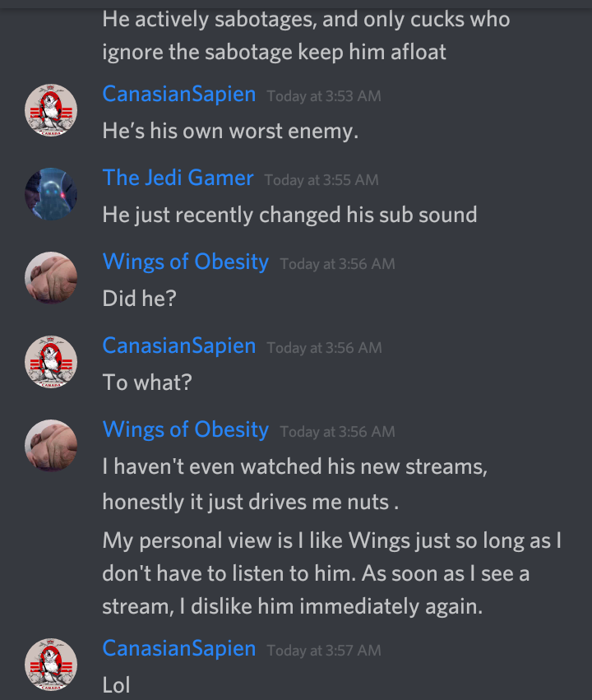Click The Jedi Gamer's profile avatar
The width and height of the screenshot is (592, 700).
(51, 194)
